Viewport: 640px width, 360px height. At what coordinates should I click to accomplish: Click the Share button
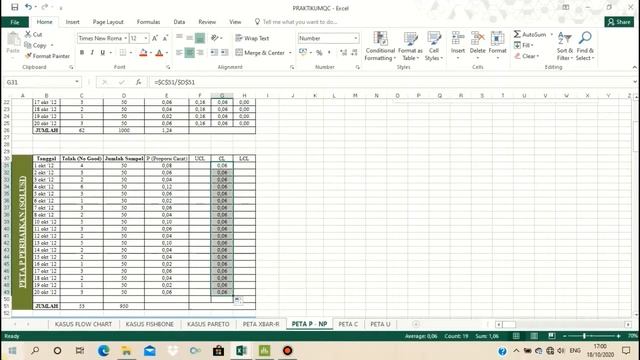pyautogui.click(x=619, y=22)
